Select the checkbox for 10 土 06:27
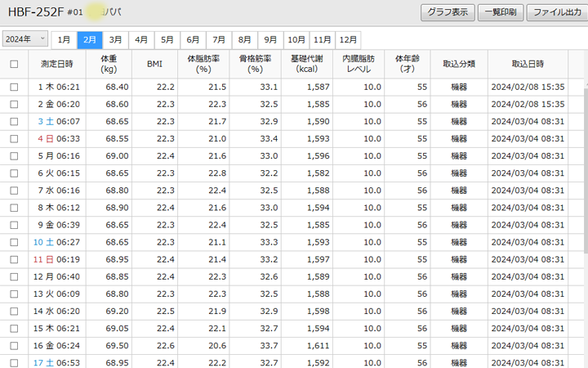Image resolution: width=588 pixels, height=368 pixels. tap(14, 242)
